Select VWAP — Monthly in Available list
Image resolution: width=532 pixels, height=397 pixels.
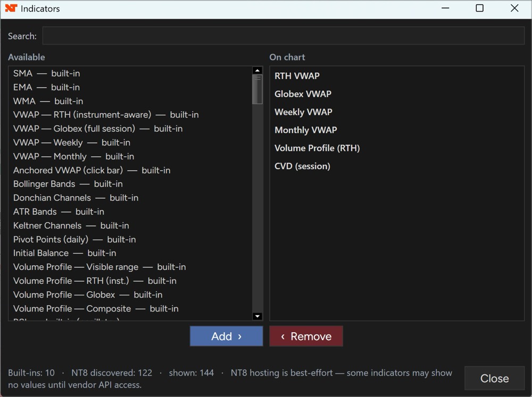click(130, 156)
